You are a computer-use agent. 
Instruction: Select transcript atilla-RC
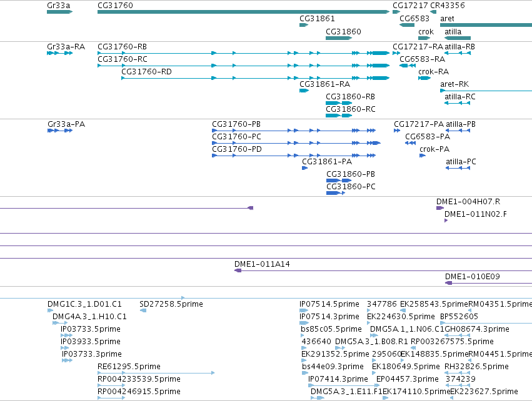[x=460, y=97]
